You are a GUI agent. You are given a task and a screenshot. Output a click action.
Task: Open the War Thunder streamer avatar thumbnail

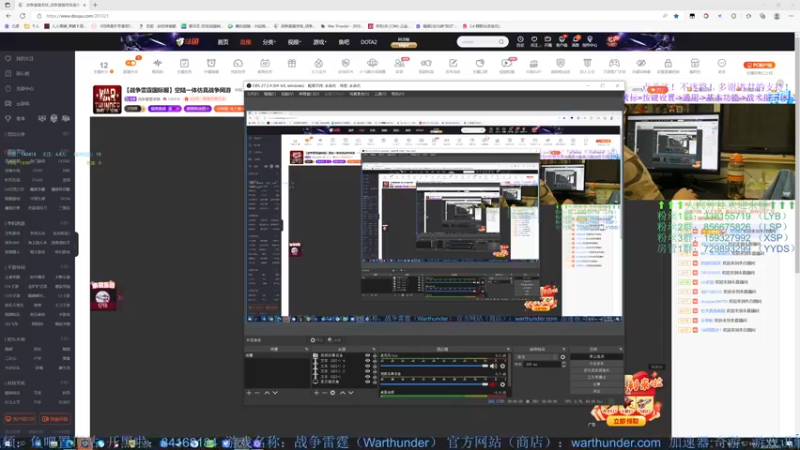(x=107, y=99)
